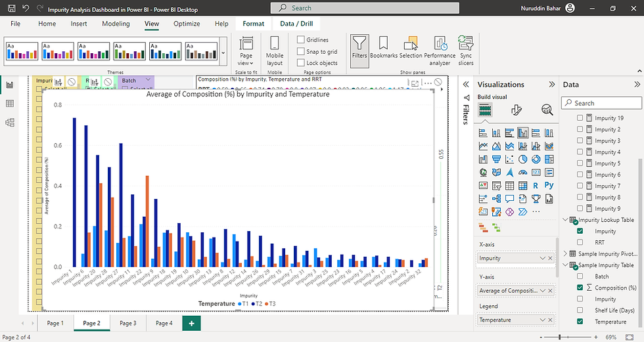Enable the Gridlines checkbox
Viewport: 644px width, 342px height.
tap(301, 40)
